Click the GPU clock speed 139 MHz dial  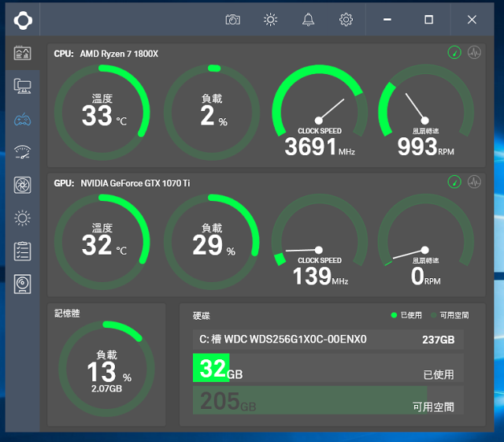pos(320,240)
